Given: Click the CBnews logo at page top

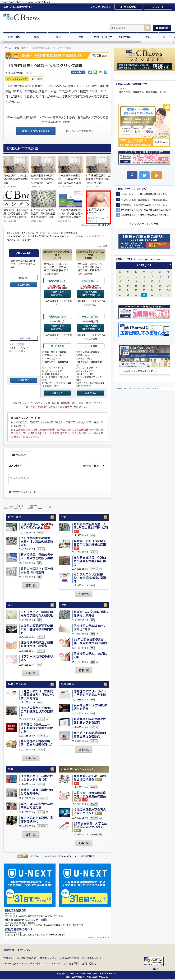Looking at the screenshot, I should [x=21, y=18].
